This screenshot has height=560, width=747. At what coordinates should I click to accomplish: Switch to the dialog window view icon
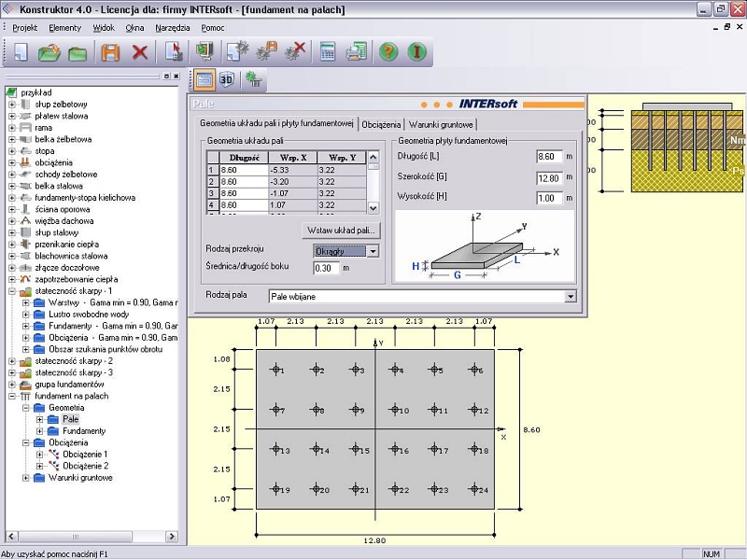[x=204, y=79]
